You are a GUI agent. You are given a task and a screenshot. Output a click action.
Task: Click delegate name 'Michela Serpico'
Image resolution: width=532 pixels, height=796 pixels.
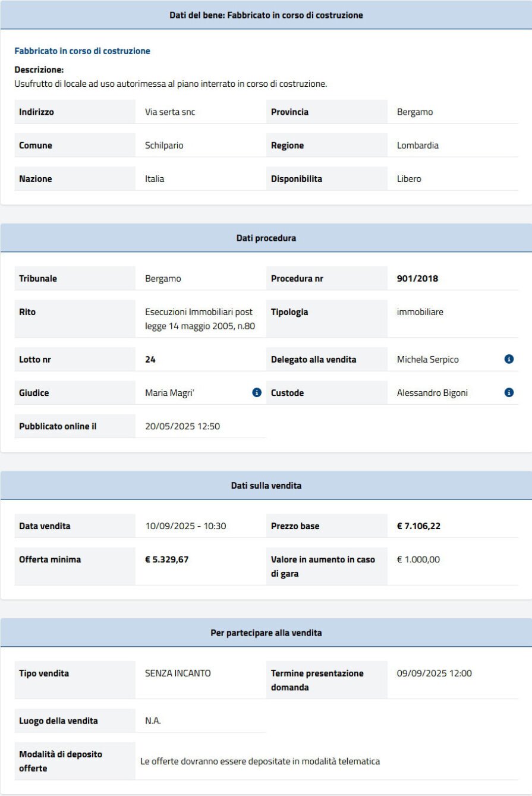(x=428, y=359)
